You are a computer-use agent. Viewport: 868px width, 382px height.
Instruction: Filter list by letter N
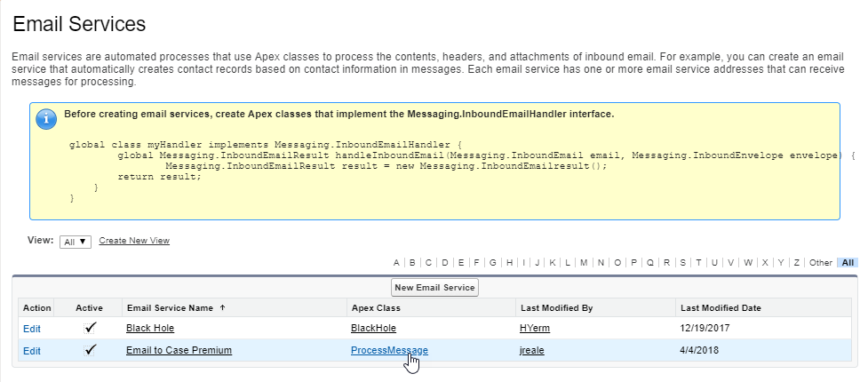coord(601,263)
